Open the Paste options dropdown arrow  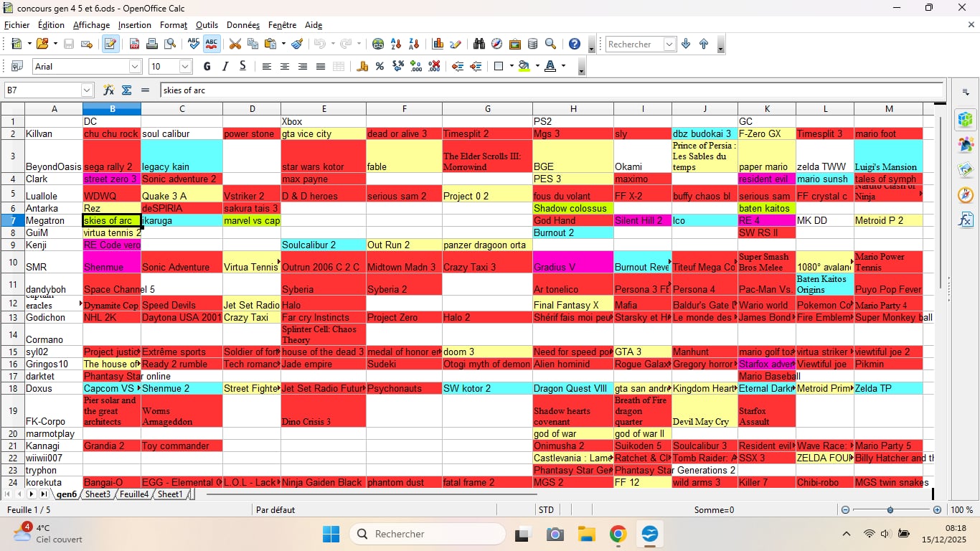click(x=283, y=44)
